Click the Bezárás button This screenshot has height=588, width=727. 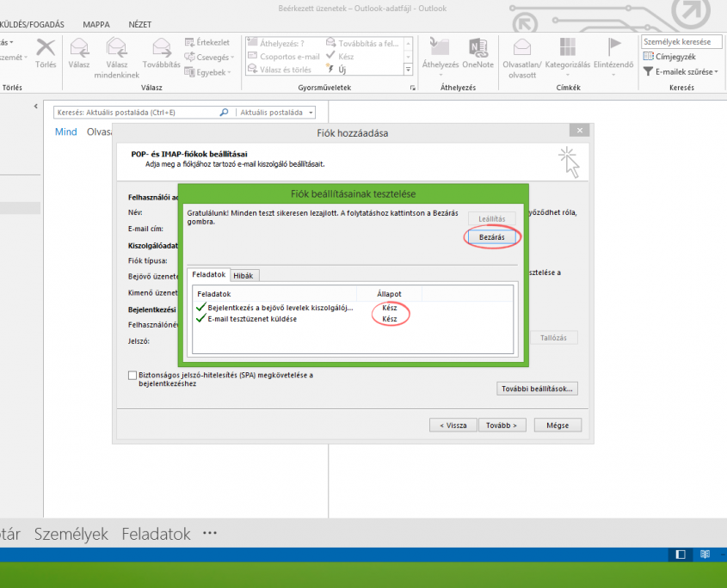pos(491,236)
